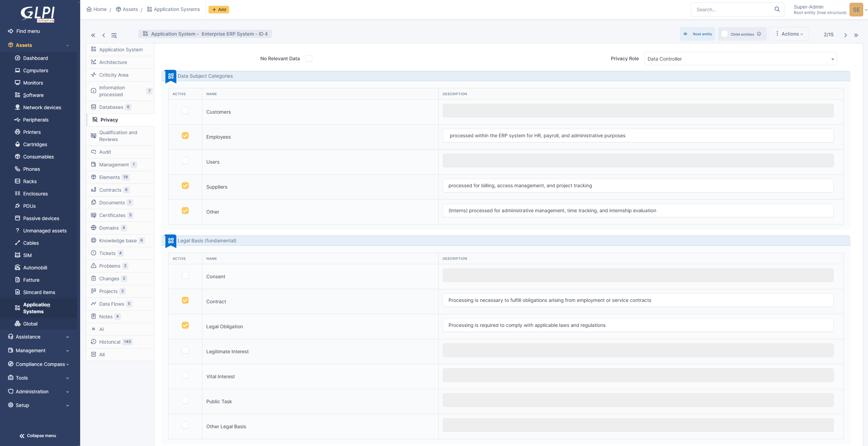Jump to last record double-chevron icon
This screenshot has width=868, height=446.
tap(856, 35)
